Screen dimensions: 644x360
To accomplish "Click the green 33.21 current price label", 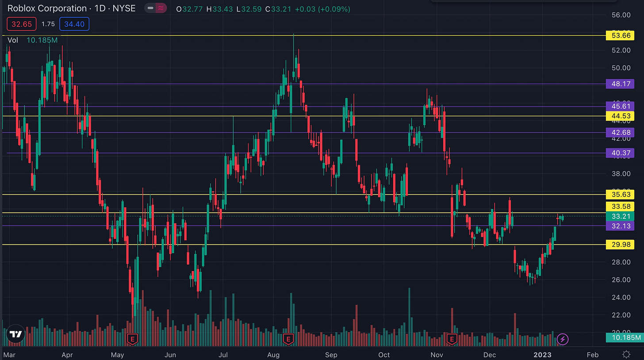I will click(619, 216).
